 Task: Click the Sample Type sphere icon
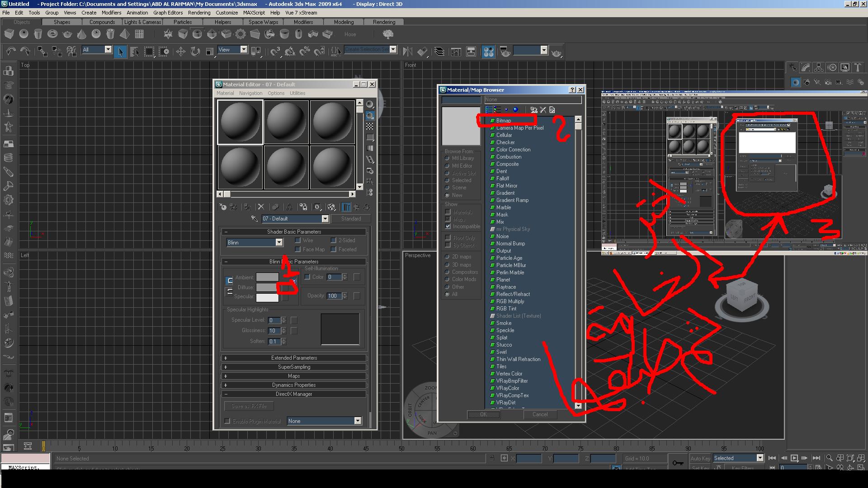(x=370, y=104)
